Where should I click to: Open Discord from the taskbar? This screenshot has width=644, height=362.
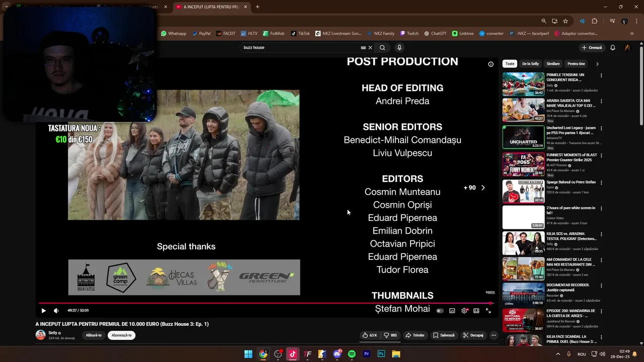(337, 354)
